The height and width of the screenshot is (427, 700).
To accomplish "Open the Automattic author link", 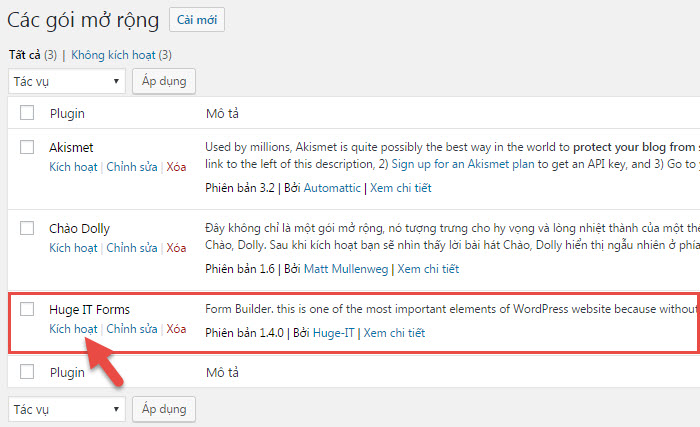I will pos(332,188).
